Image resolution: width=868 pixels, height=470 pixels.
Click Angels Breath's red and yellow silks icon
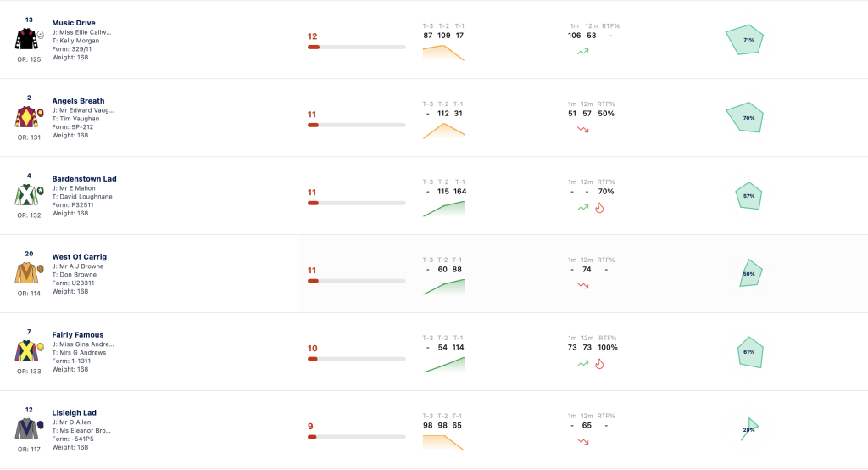pos(26,117)
